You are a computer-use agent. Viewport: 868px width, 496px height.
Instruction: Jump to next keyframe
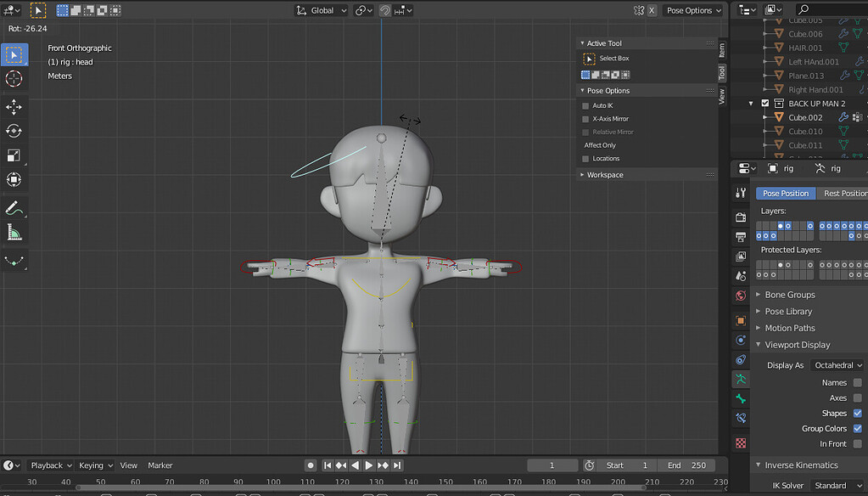383,465
